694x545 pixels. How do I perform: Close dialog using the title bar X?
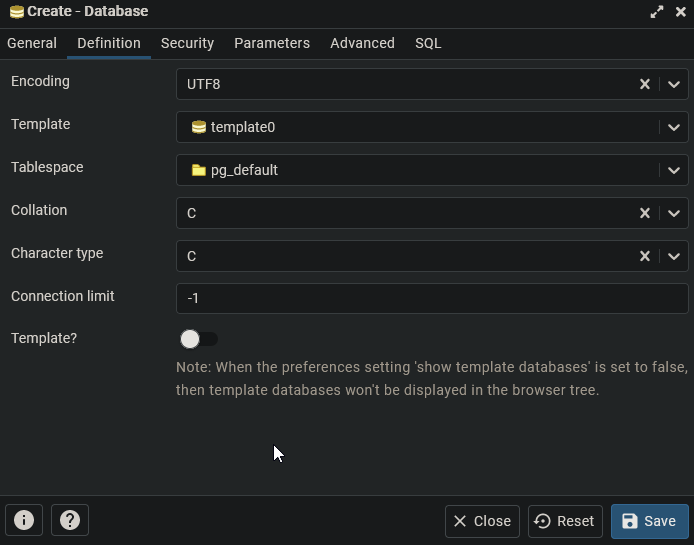[x=681, y=12]
